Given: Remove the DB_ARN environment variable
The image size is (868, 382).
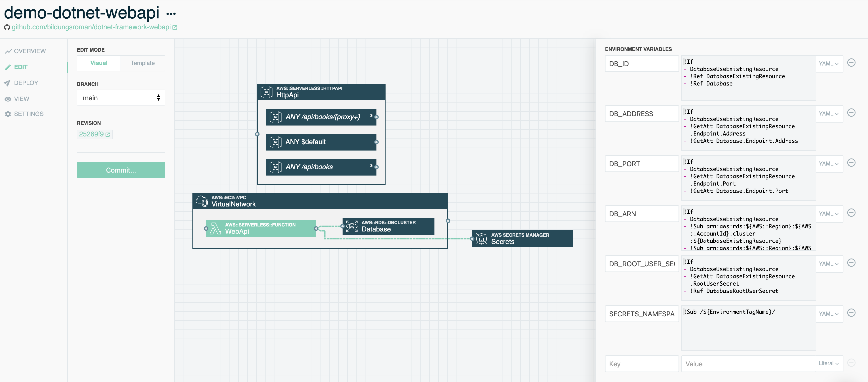Looking at the screenshot, I should 851,213.
